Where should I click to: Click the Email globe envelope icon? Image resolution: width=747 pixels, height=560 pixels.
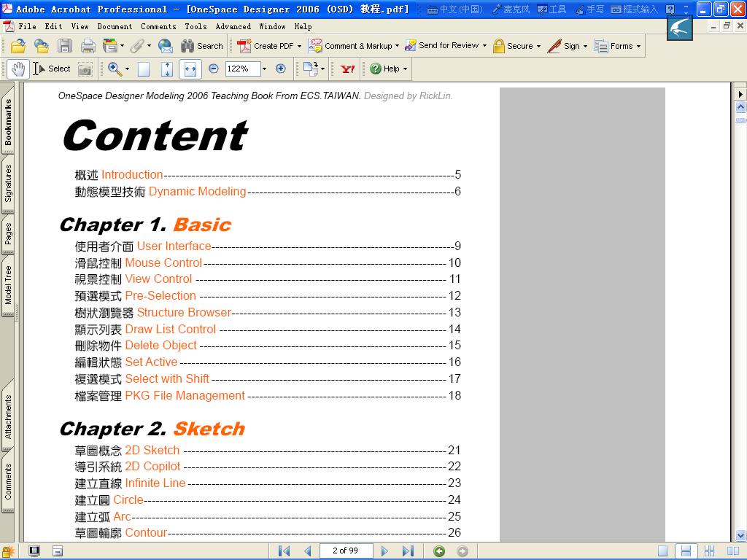(166, 46)
